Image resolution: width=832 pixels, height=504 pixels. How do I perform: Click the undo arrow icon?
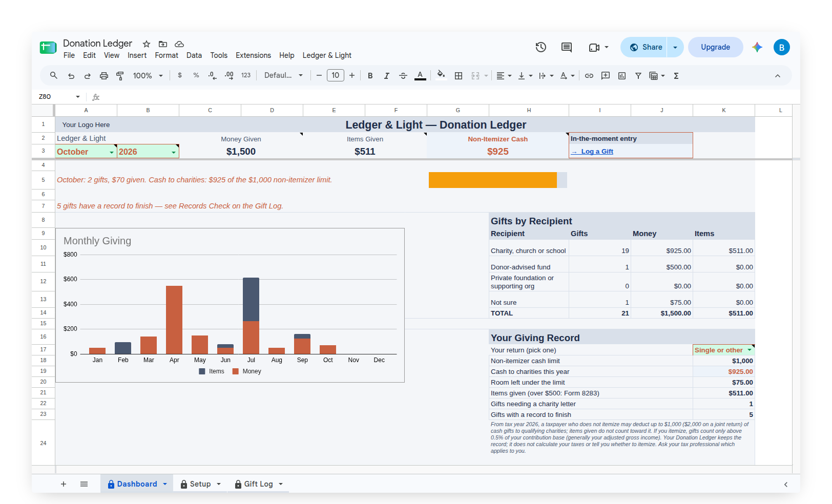pyautogui.click(x=71, y=76)
